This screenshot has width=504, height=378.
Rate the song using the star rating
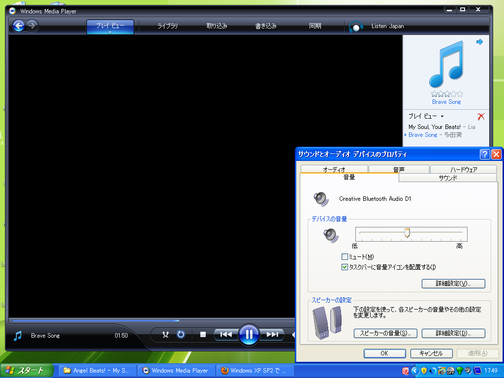[447, 94]
